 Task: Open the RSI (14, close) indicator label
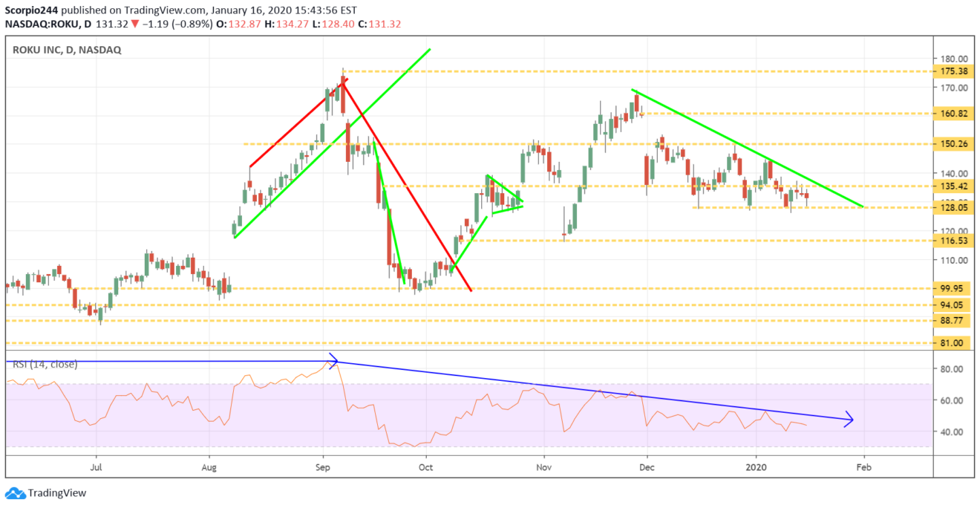click(x=43, y=364)
